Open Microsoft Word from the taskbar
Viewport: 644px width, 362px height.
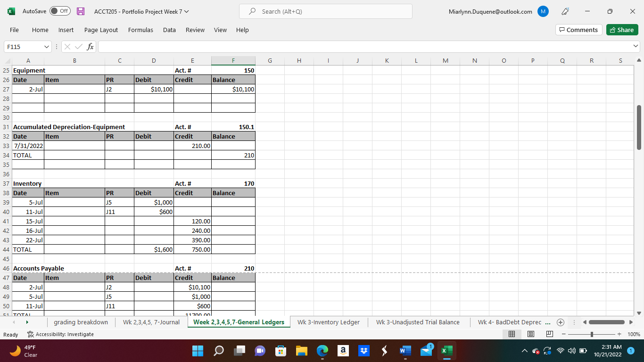(405, 351)
